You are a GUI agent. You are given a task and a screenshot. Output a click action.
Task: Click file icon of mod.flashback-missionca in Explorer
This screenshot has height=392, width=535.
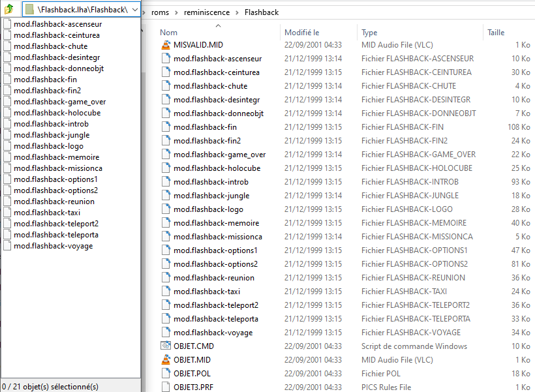pos(166,236)
